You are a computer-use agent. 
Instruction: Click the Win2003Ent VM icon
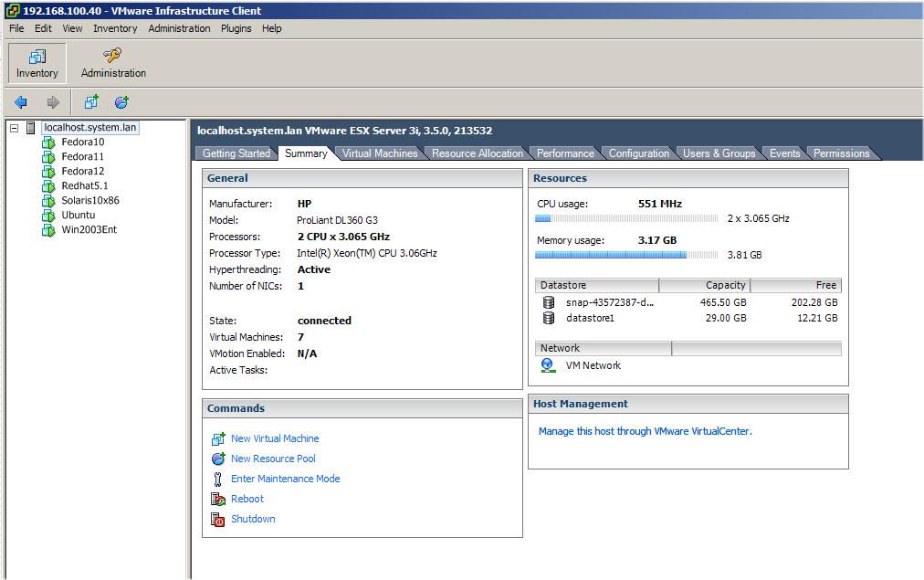[48, 230]
